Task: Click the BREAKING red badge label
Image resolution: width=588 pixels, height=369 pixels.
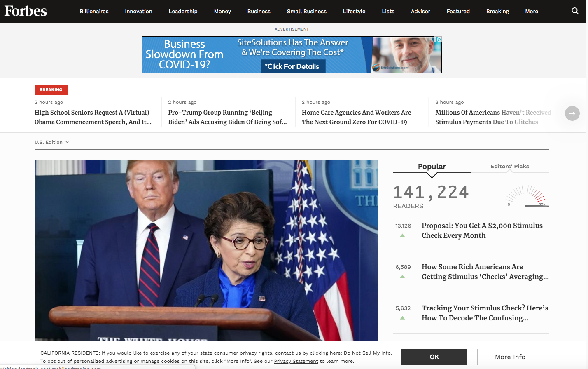Action: (51, 89)
